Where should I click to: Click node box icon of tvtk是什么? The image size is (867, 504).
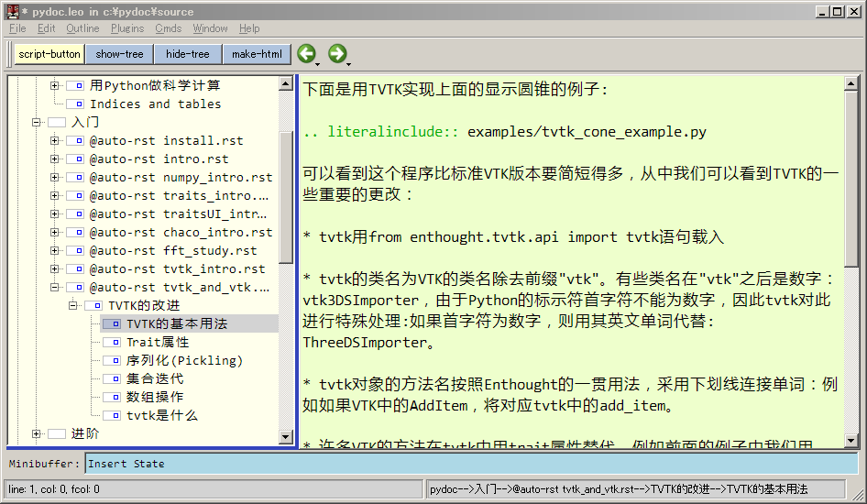112,416
